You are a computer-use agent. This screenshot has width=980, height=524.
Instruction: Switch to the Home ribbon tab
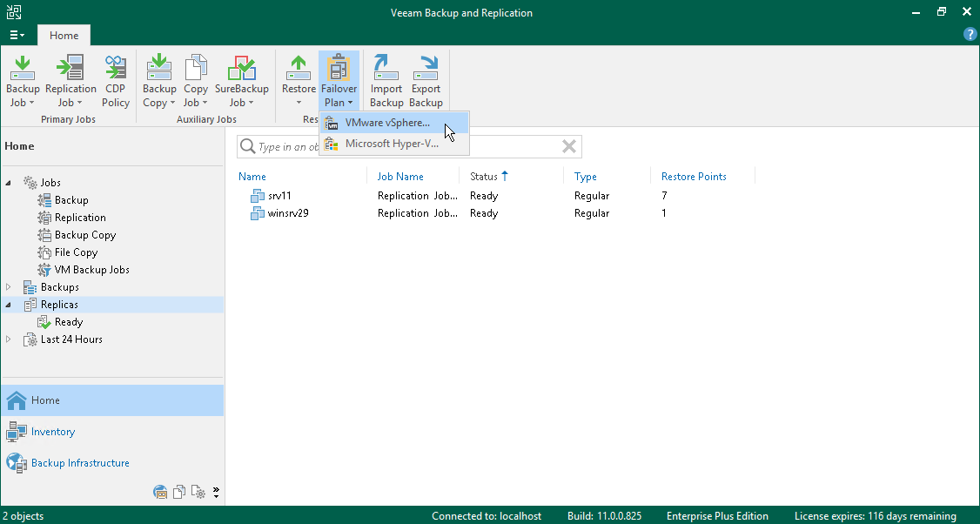pos(64,36)
